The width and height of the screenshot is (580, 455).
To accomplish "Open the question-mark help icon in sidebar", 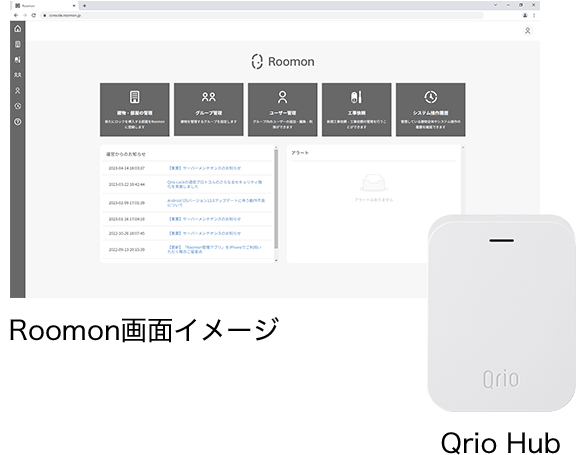I will tap(18, 122).
